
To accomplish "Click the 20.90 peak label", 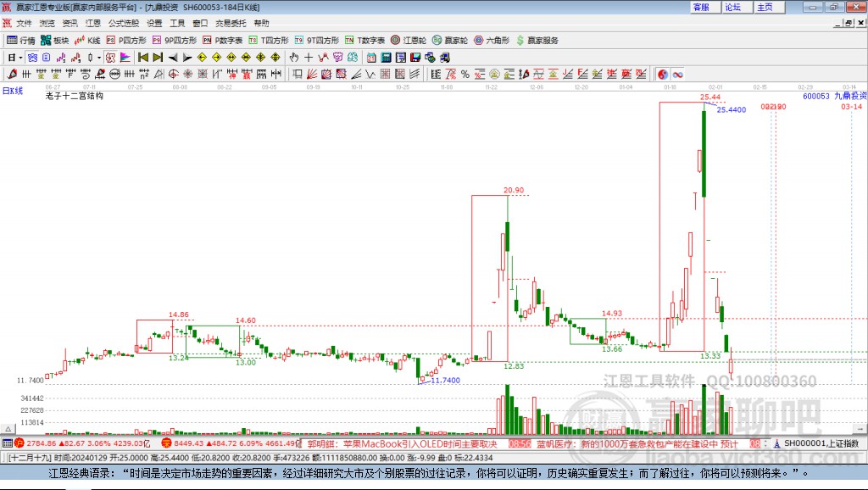I will (514, 190).
